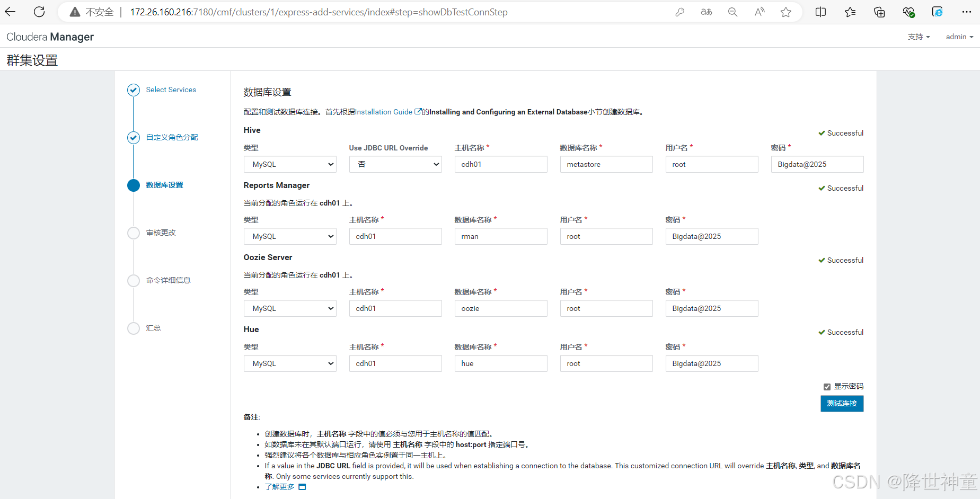Image resolution: width=980 pixels, height=499 pixels.
Task: Select the 数据库设置 step label
Action: pyautogui.click(x=165, y=185)
